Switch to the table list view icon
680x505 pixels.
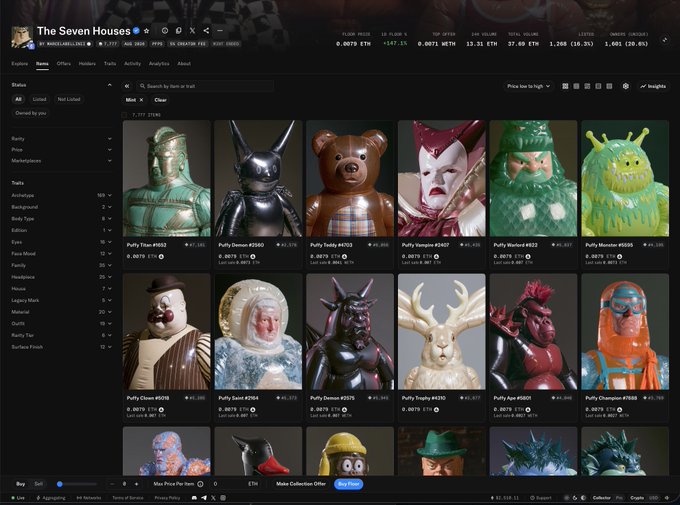point(609,86)
